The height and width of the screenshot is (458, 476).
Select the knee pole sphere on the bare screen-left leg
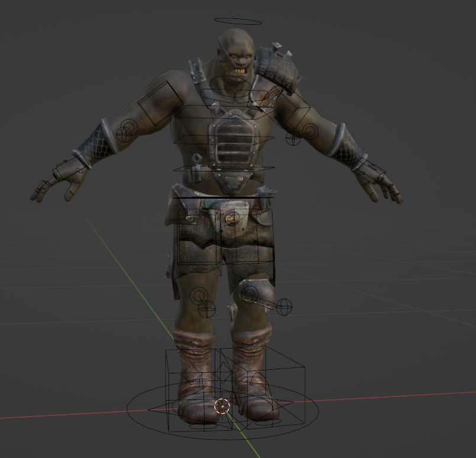pos(207,309)
